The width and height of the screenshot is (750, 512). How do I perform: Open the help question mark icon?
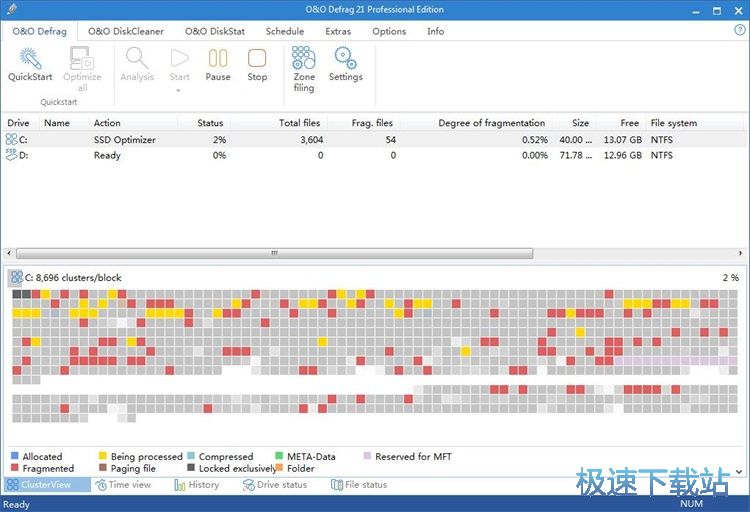(739, 30)
